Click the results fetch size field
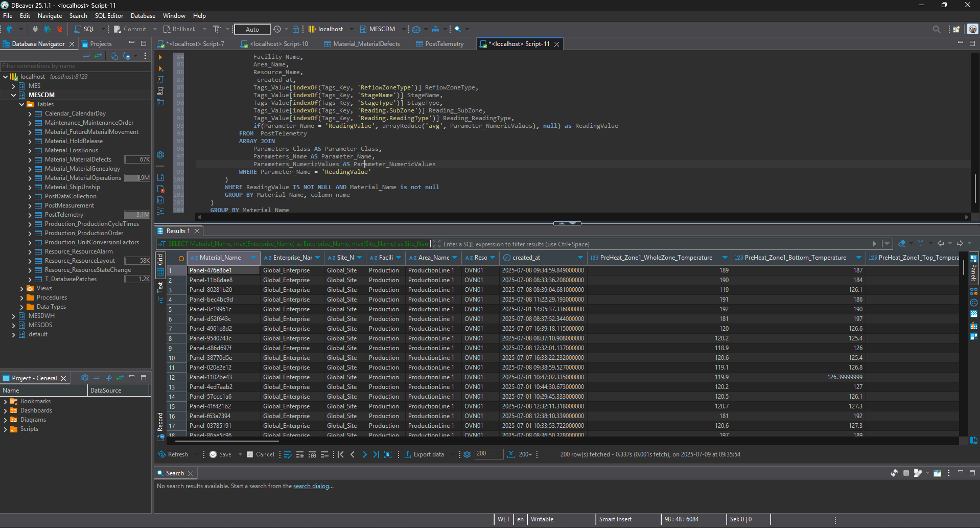This screenshot has height=528, width=980. click(x=488, y=454)
